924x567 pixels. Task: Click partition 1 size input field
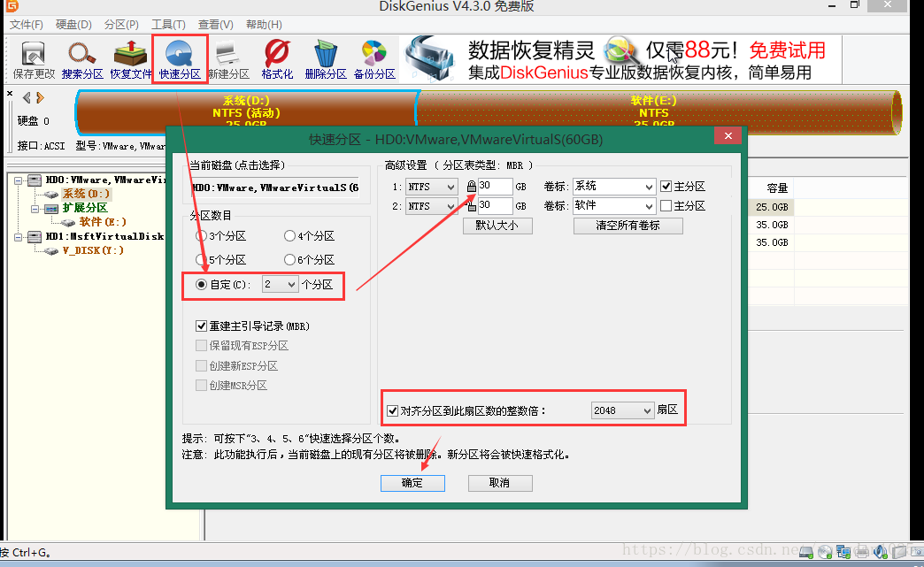495,186
